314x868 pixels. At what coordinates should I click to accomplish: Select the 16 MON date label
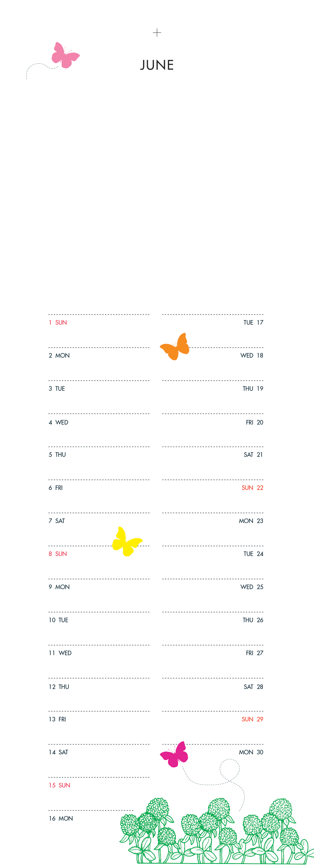pyautogui.click(x=61, y=818)
